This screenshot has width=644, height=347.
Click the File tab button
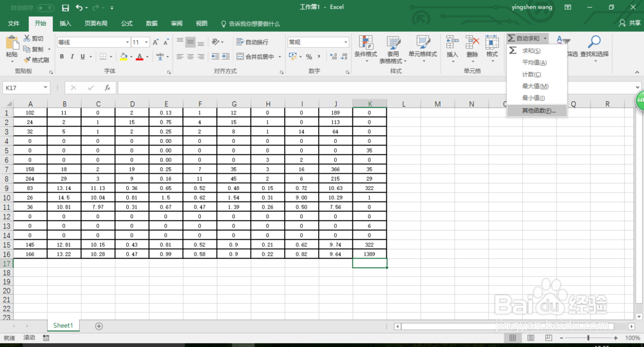[14, 23]
